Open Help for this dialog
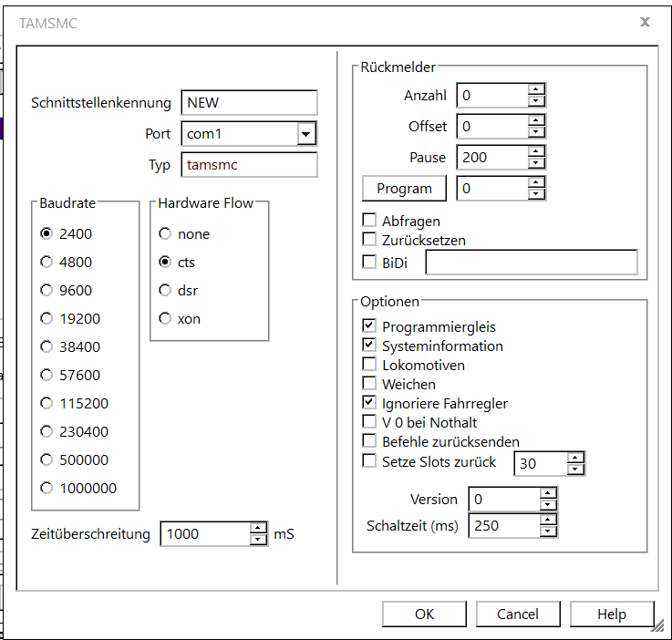 point(611,614)
